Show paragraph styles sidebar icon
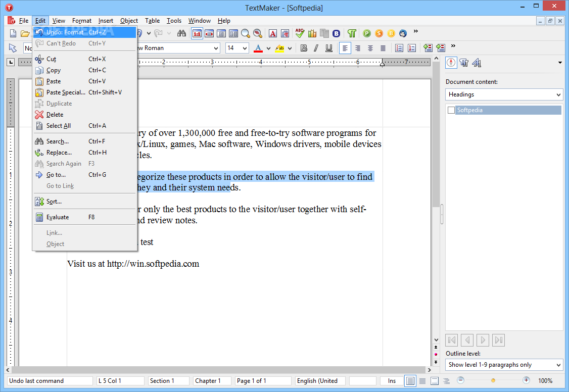Viewport: 569px width, 392px height. [x=464, y=63]
